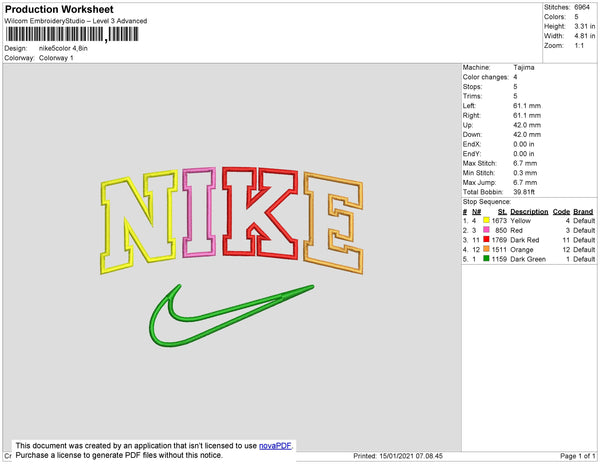
Task: Click the red letter K in the design
Action: [260, 213]
